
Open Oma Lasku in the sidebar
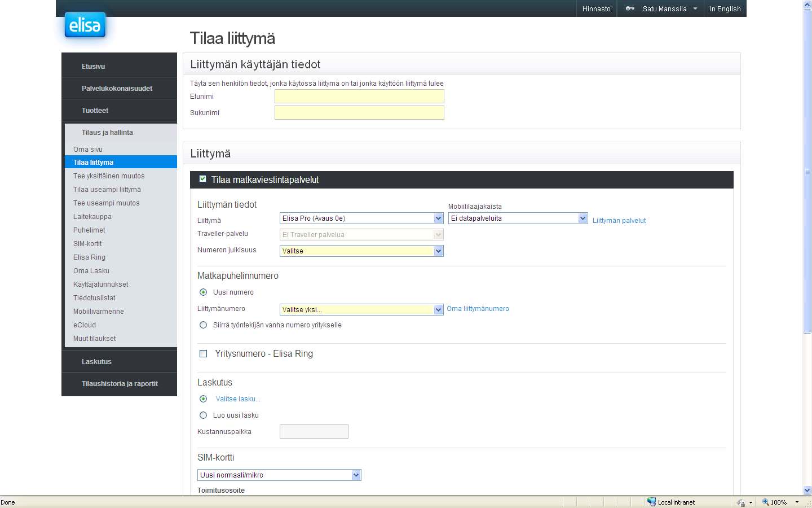[x=91, y=270]
